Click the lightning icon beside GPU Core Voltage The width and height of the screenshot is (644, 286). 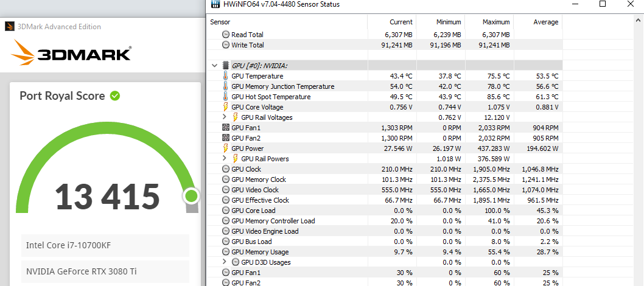(x=225, y=107)
